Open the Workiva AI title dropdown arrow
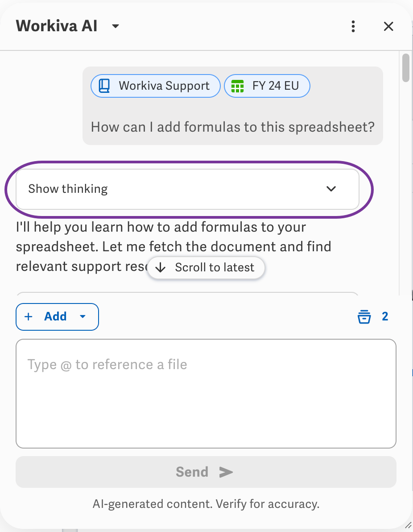This screenshot has height=532, width=413. click(115, 26)
